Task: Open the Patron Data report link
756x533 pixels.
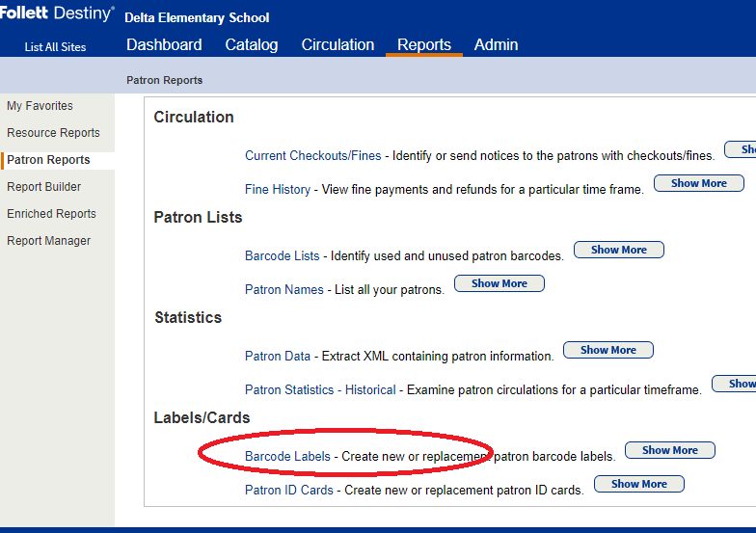Action: coord(278,357)
